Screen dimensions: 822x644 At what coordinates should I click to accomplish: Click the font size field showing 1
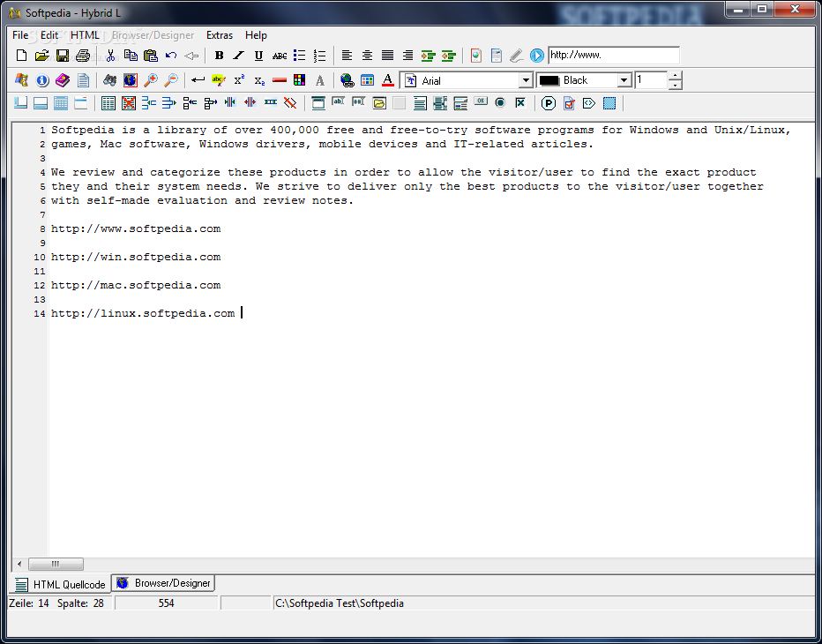point(652,80)
